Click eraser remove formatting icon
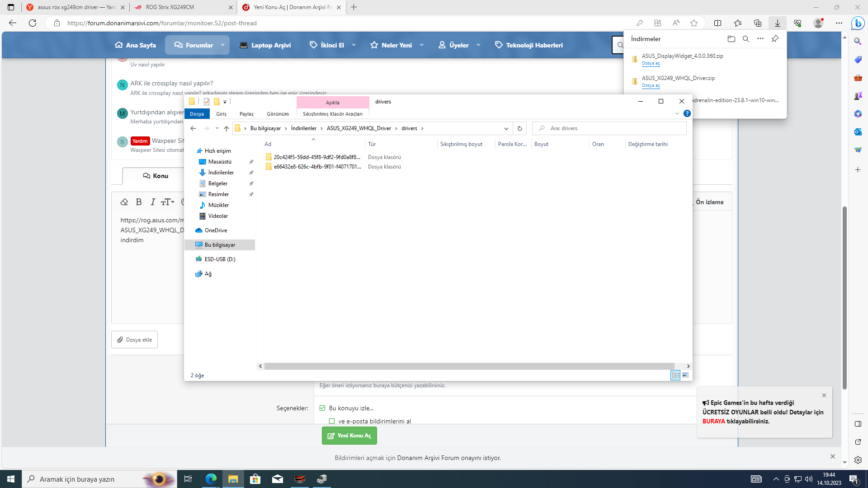The height and width of the screenshot is (488, 868). pyautogui.click(x=124, y=202)
